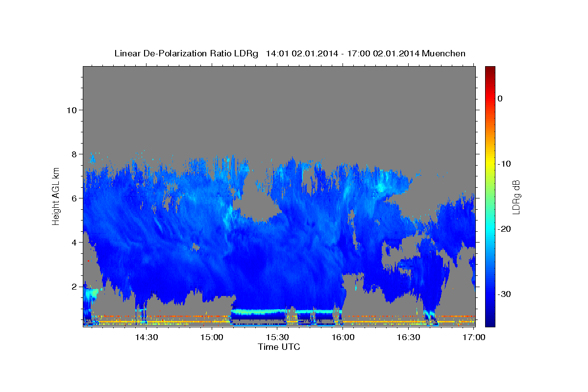Select the "Muenchen" location text in title

coord(443,53)
